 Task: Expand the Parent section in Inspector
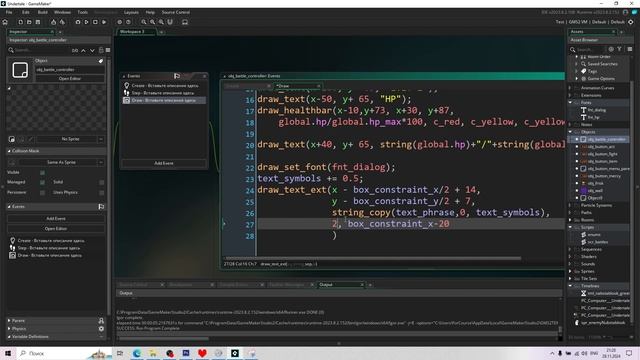[x=9, y=321]
